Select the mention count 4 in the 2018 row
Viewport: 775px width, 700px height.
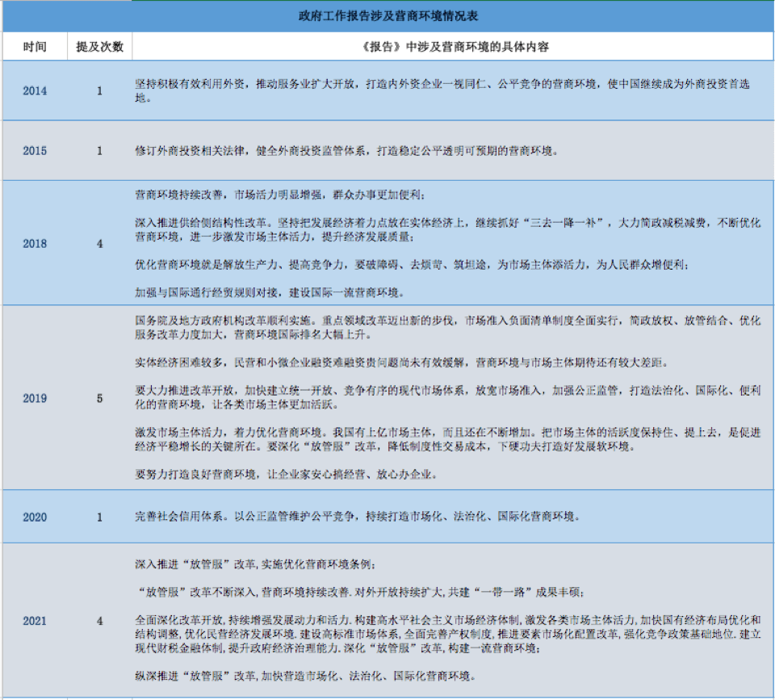pos(100,244)
